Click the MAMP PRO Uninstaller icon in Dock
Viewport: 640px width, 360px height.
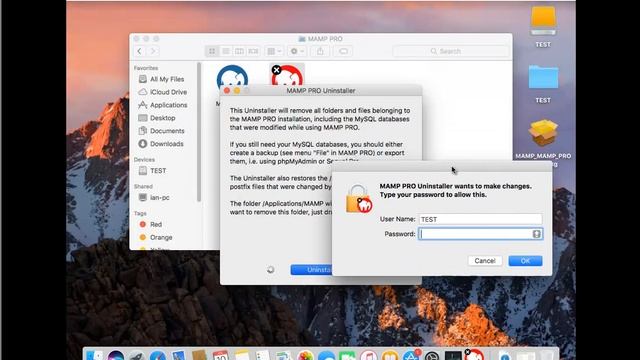tap(474, 355)
